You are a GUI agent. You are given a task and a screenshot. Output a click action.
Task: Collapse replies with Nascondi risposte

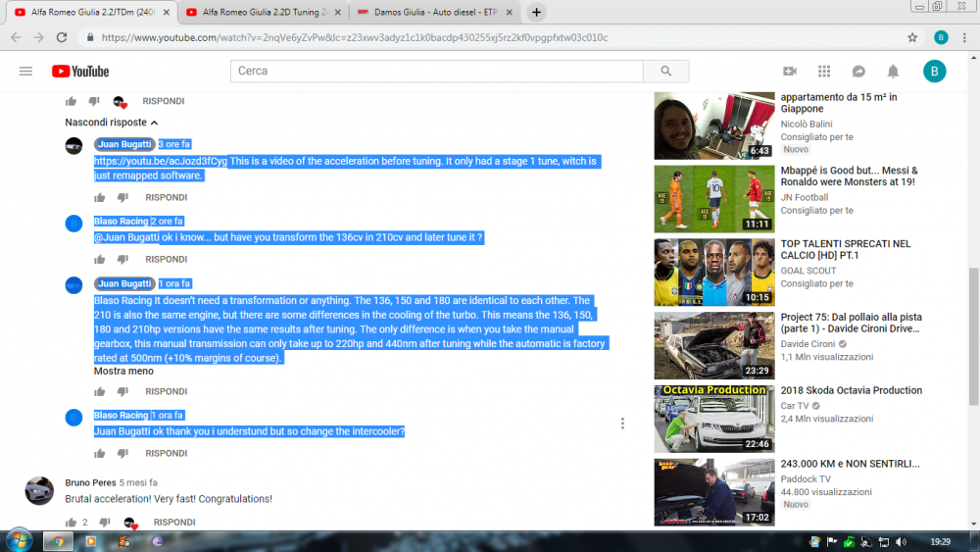click(x=112, y=123)
